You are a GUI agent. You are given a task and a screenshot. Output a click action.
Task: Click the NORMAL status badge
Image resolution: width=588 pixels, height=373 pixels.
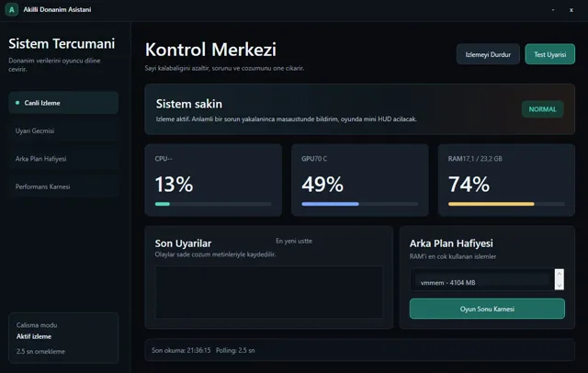click(x=542, y=109)
